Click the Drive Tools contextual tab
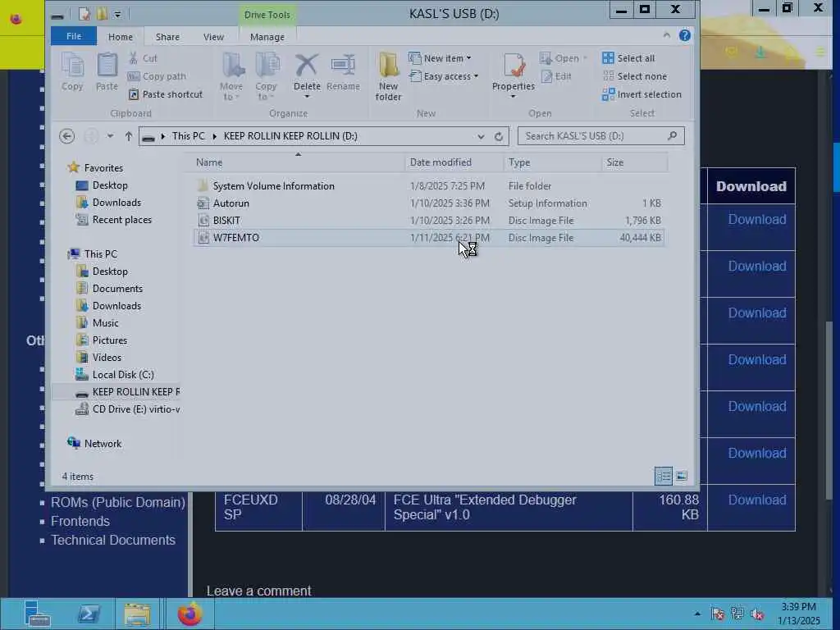 [x=267, y=15]
